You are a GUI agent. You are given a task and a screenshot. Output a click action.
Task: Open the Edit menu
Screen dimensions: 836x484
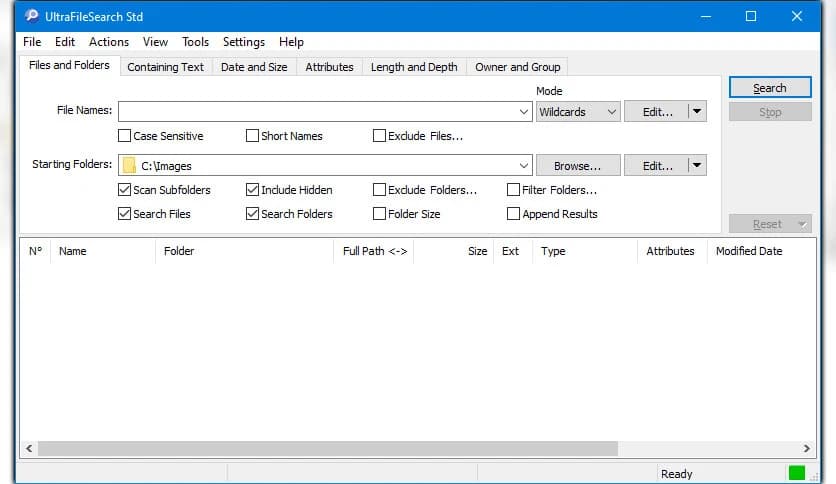[65, 42]
